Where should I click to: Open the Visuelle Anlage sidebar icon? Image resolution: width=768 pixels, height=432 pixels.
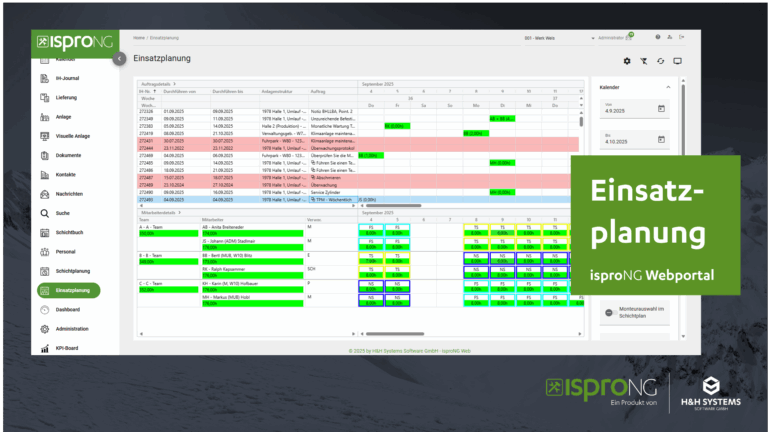click(45, 136)
